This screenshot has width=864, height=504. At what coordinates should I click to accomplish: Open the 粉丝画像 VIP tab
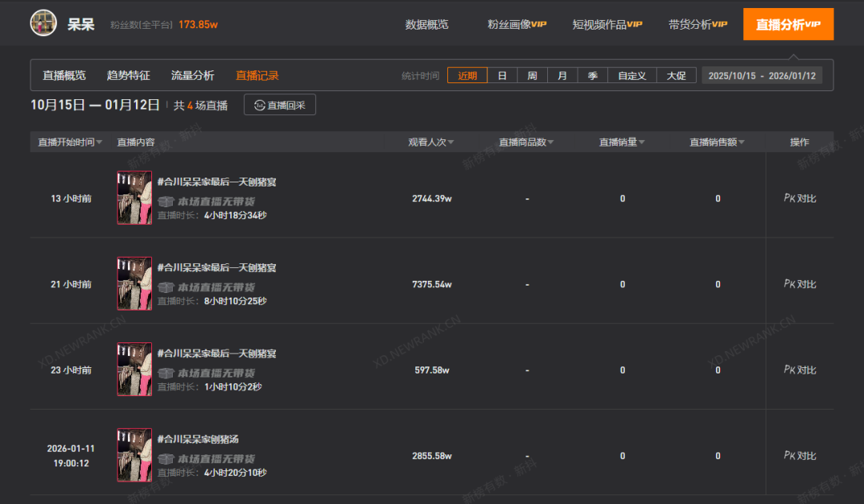click(517, 24)
